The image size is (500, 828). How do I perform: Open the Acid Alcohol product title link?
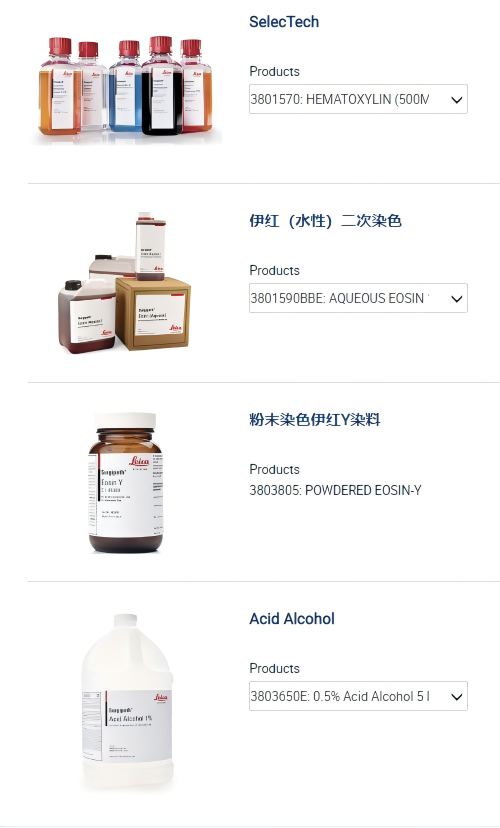(x=292, y=618)
